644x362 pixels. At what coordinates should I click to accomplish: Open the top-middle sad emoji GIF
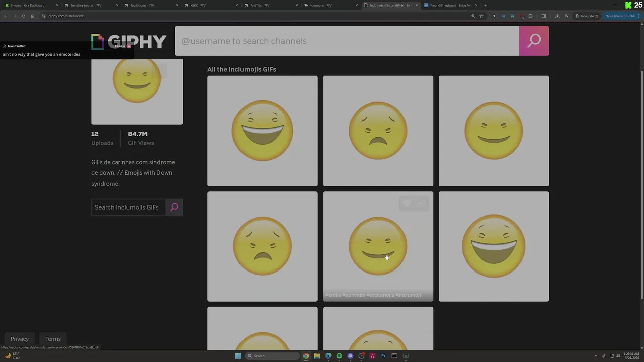[x=378, y=131]
